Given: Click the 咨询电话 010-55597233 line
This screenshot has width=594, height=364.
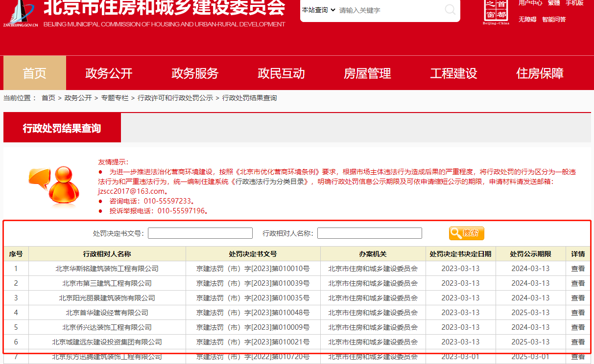Looking at the screenshot, I should tap(152, 201).
